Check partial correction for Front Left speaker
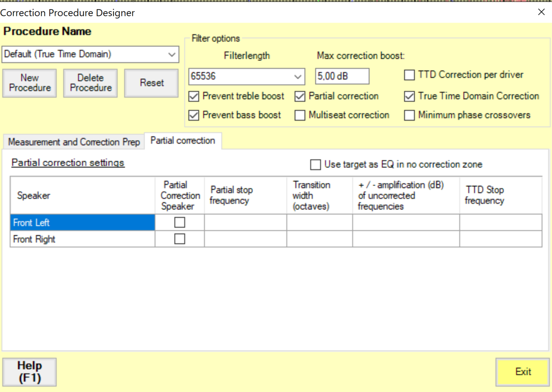 coord(180,222)
